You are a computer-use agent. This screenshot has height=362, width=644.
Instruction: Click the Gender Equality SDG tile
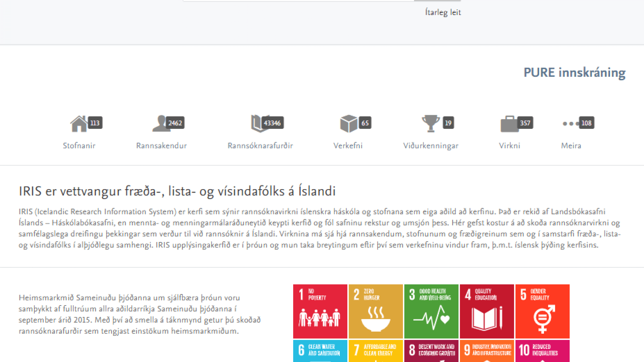[x=542, y=311]
